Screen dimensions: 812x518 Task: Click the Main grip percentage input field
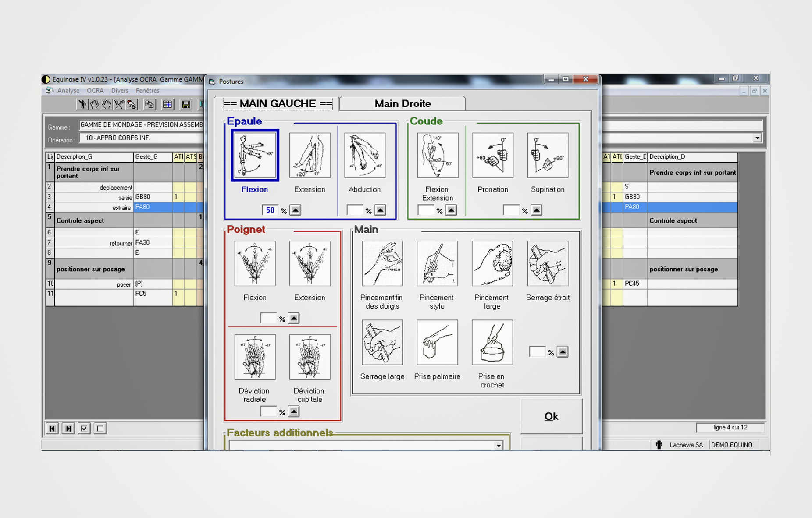[537, 351]
